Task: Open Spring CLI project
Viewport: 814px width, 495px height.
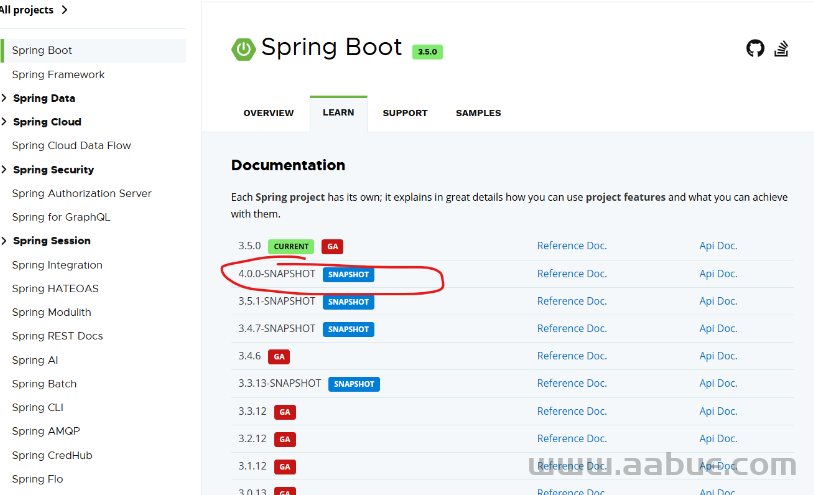Action: coord(37,407)
